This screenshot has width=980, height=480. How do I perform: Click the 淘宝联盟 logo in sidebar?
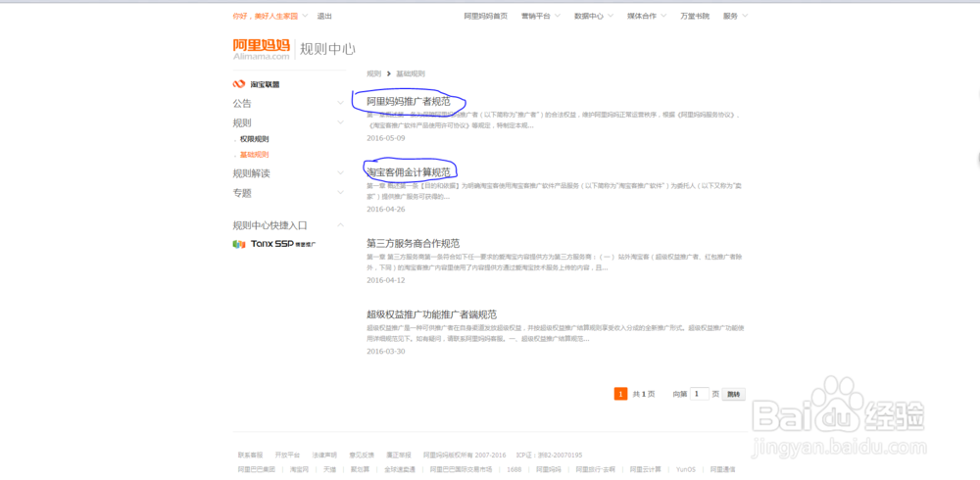[x=256, y=84]
